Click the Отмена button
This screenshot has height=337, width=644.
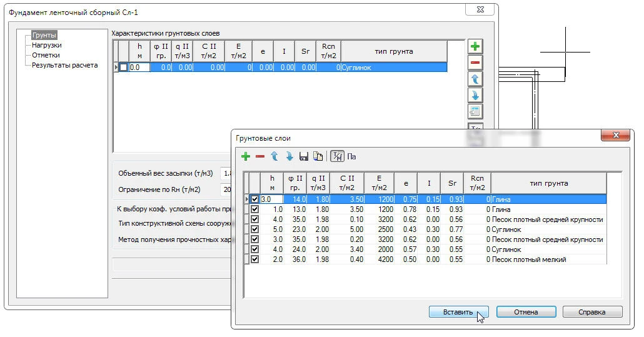[x=526, y=312]
